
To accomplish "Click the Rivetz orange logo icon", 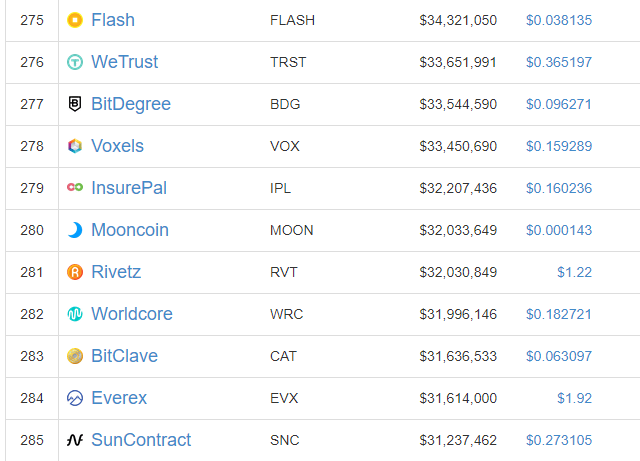I will pos(75,272).
